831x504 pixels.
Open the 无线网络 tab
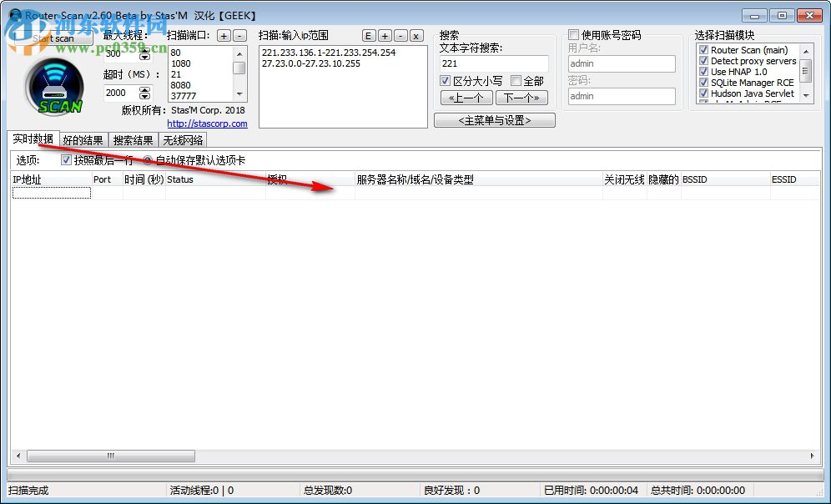[x=182, y=139]
